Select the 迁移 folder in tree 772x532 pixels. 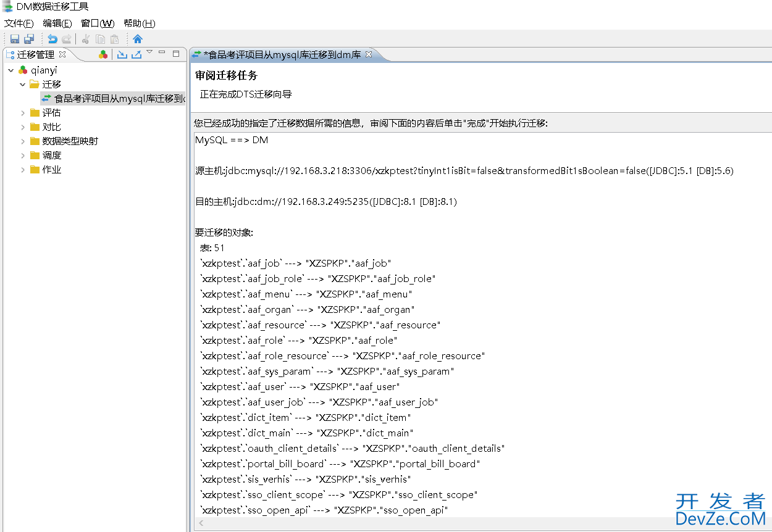click(51, 84)
